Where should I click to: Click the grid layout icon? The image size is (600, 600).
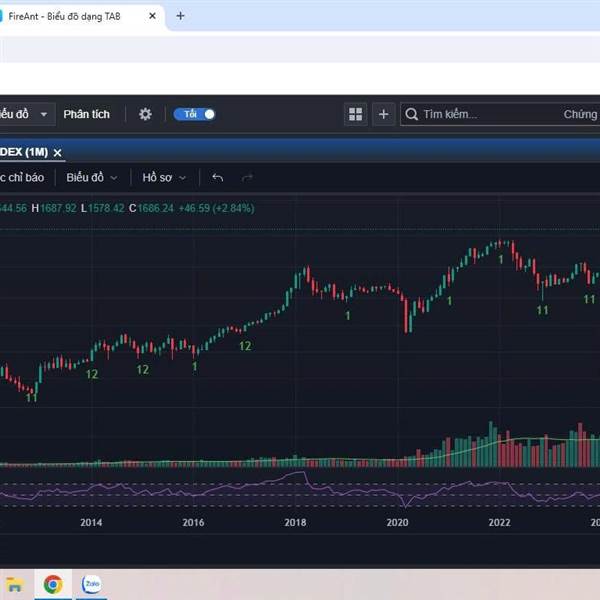356,114
